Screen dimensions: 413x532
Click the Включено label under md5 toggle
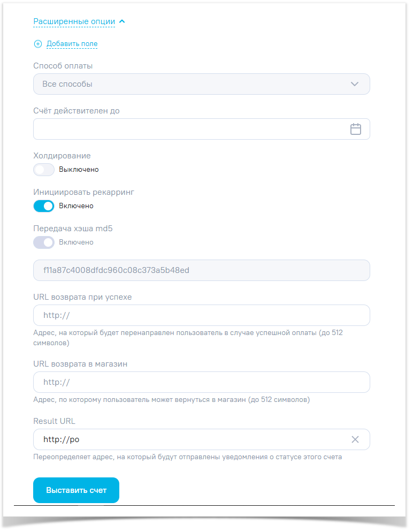pyautogui.click(x=76, y=242)
